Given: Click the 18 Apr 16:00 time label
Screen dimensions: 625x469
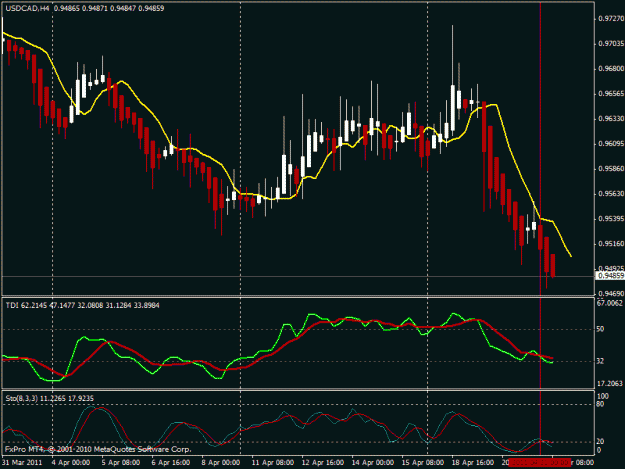Looking at the screenshot, I should [473, 463].
